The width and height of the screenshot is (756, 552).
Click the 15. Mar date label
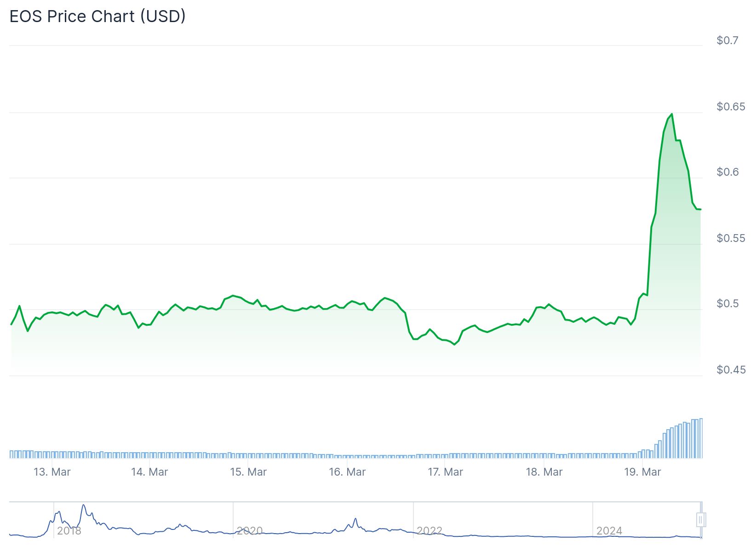coord(248,472)
